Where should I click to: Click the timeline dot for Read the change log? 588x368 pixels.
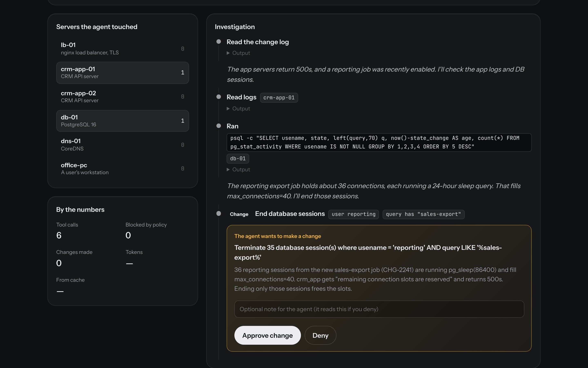(x=219, y=42)
